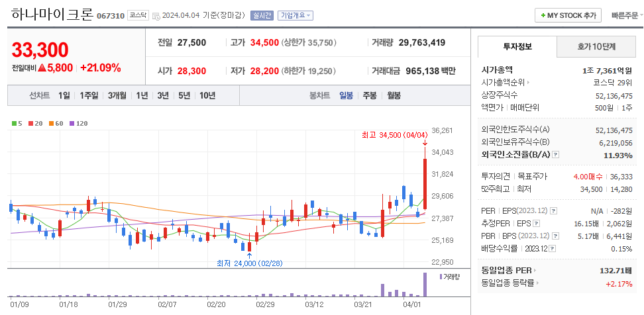
Task: Click the sector change rate +2.17%
Action: pyautogui.click(x=619, y=283)
